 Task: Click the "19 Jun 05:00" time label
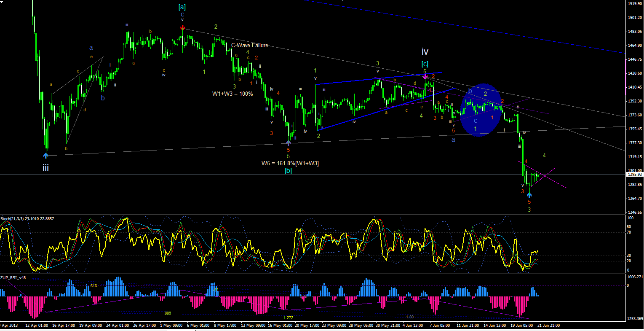click(x=522, y=326)
